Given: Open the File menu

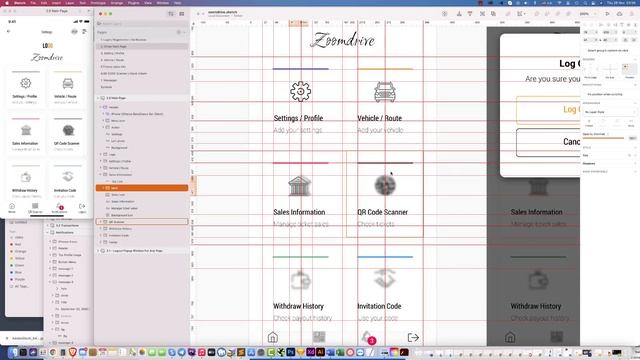Looking at the screenshot, I should click(33, 2).
